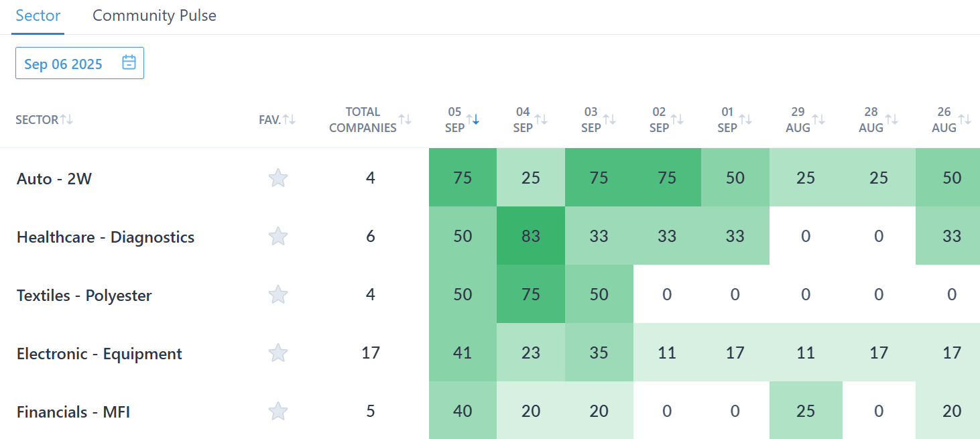
Task: Favorite the Healthcare - Diagnostics star
Action: pos(278,237)
